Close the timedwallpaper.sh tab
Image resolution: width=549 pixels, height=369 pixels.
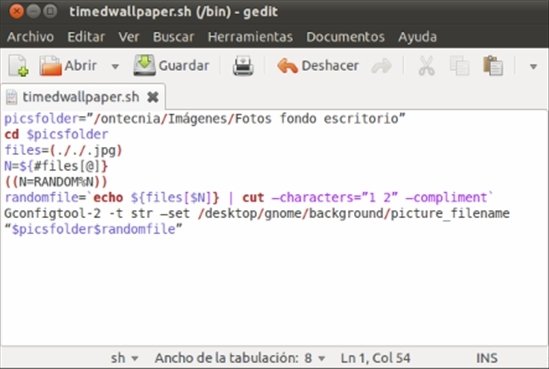[153, 97]
